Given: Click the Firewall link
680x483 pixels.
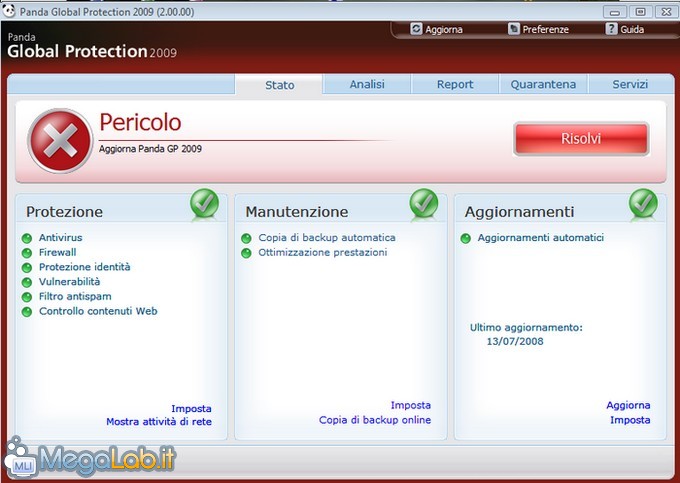Looking at the screenshot, I should click(x=57, y=253).
